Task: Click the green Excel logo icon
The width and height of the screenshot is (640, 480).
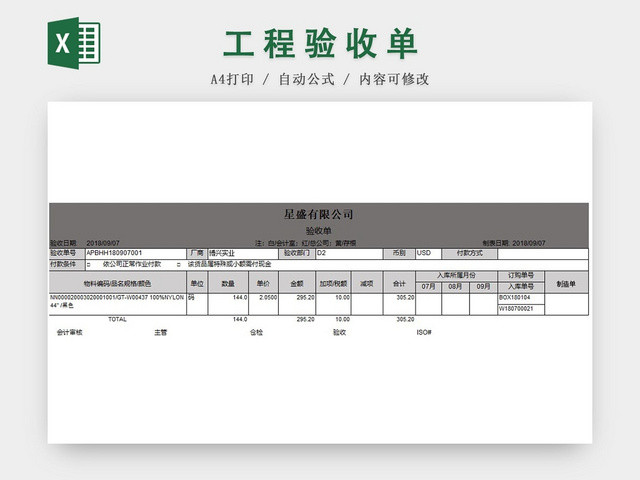Action: click(x=74, y=43)
